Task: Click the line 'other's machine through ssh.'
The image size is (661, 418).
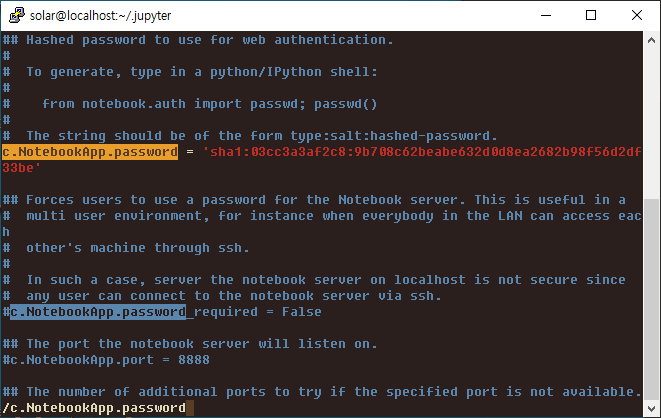Action: point(138,248)
